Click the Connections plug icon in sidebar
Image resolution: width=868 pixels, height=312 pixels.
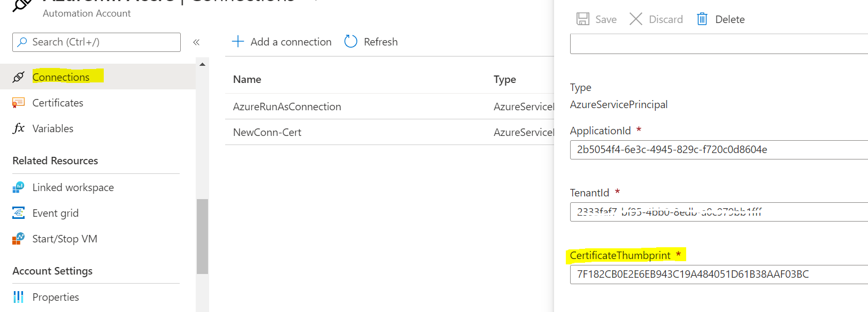coord(18,77)
